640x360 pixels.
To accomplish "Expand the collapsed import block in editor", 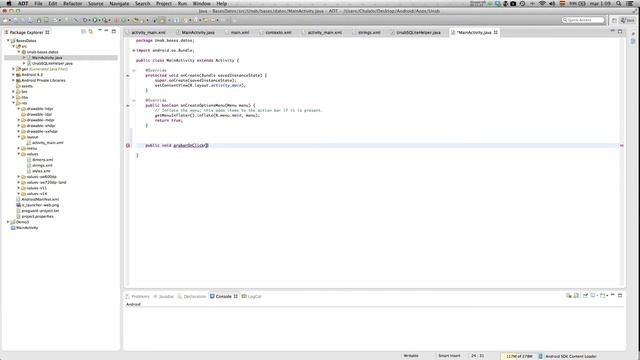I will [x=133, y=50].
